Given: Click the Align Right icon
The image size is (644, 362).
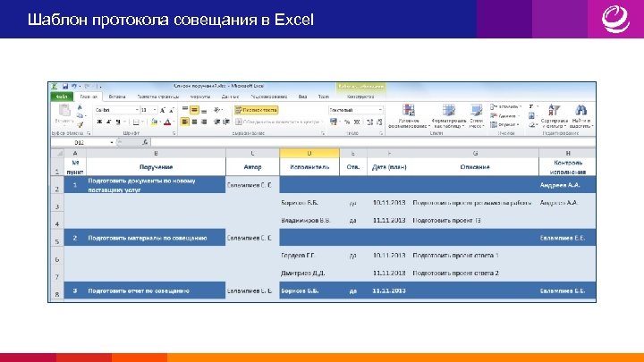Looking at the screenshot, I should (x=204, y=122).
